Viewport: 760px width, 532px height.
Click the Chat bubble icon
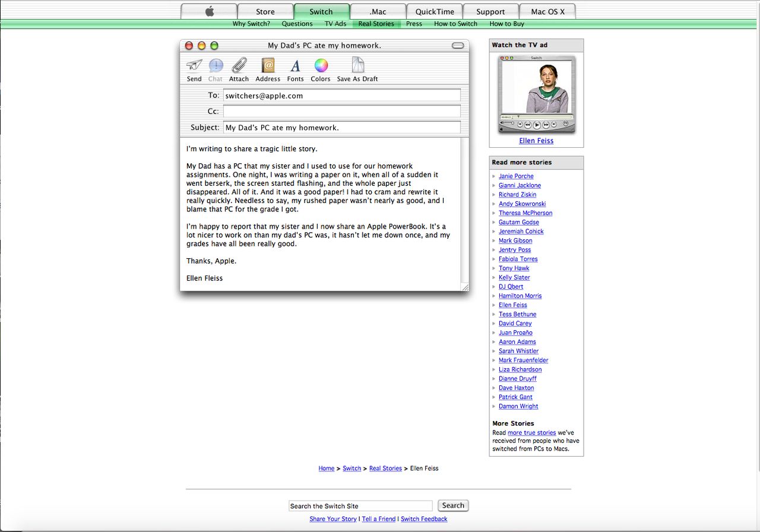click(x=216, y=65)
